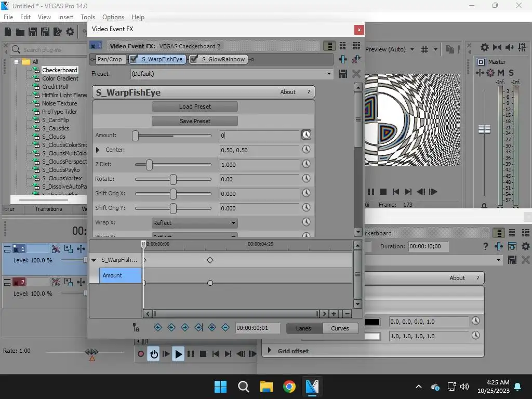Enable animation for Rotate parameter
The height and width of the screenshot is (399, 532).
click(x=306, y=179)
